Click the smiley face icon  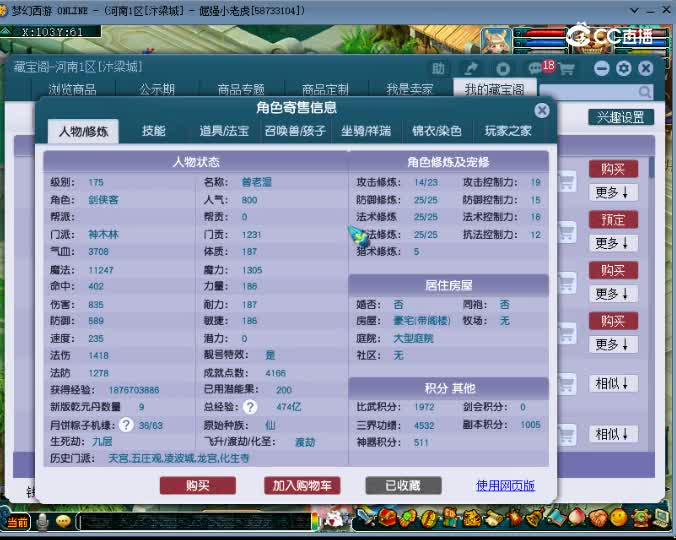click(618, 517)
